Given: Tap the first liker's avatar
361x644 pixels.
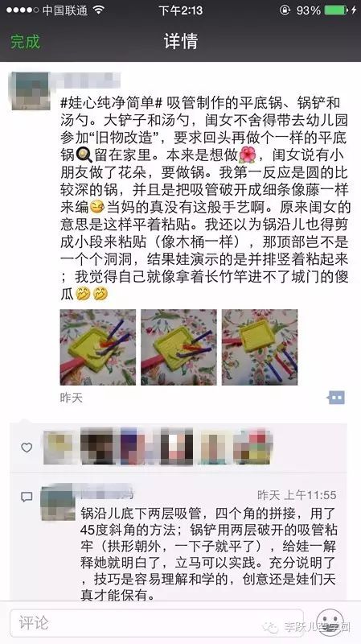Looking at the screenshot, I should point(59,448).
